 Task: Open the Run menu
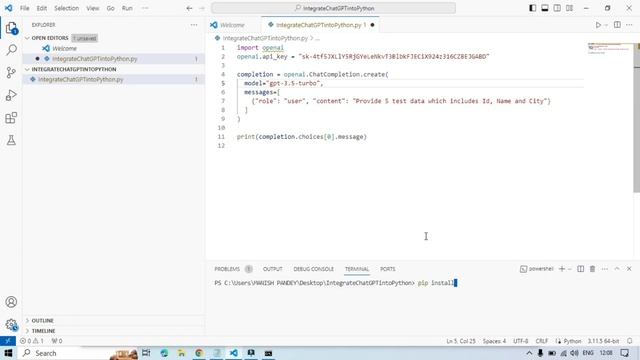click(x=127, y=8)
